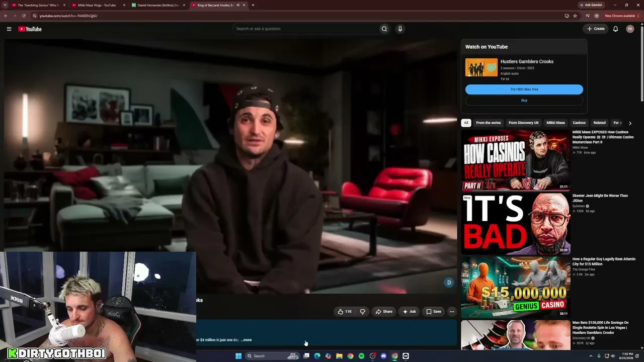Select the All filter chip
Screen dimensions: 644x362
coord(466,123)
